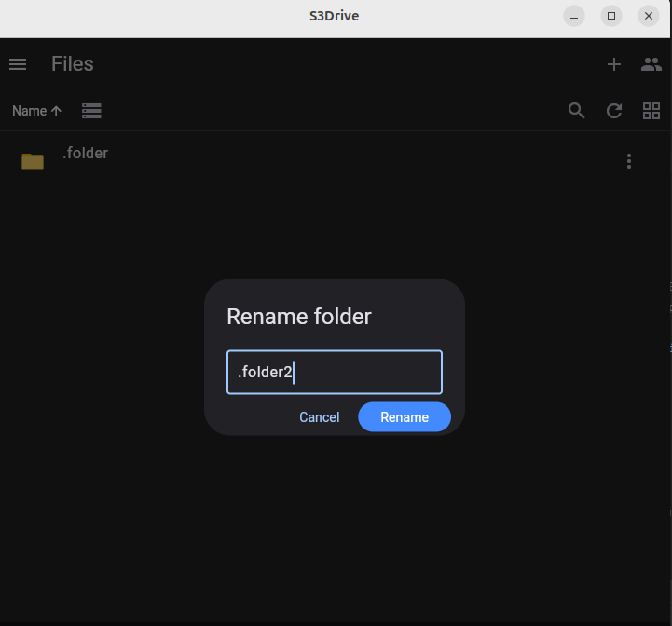Click the Rename folder dialog heading
The image size is (672, 626).
coord(298,317)
